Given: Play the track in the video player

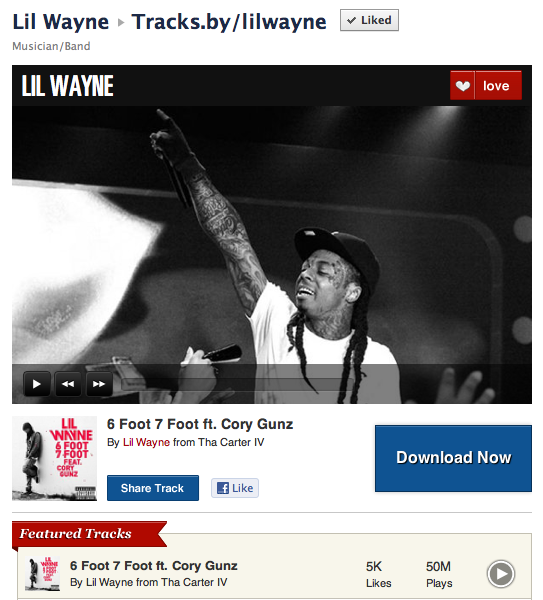Looking at the screenshot, I should click(x=37, y=383).
